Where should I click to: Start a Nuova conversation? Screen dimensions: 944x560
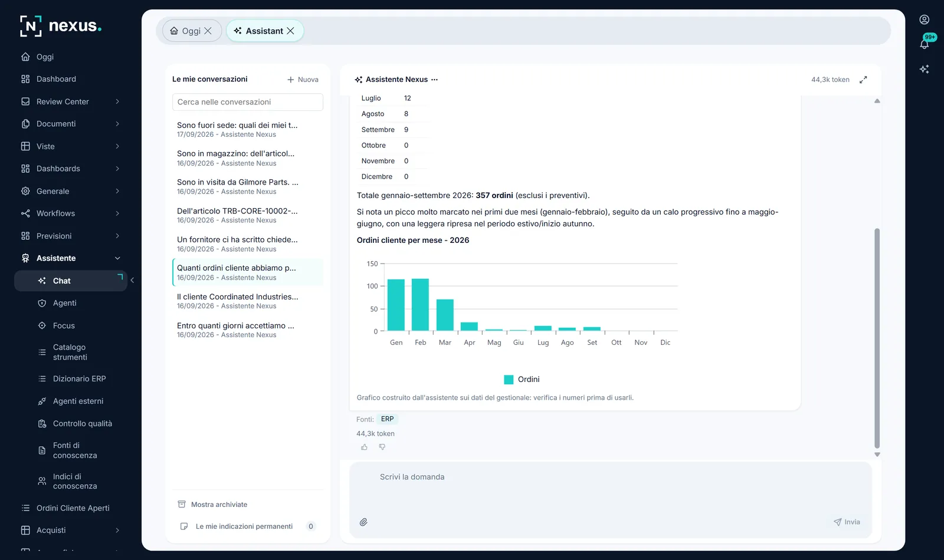click(x=303, y=80)
